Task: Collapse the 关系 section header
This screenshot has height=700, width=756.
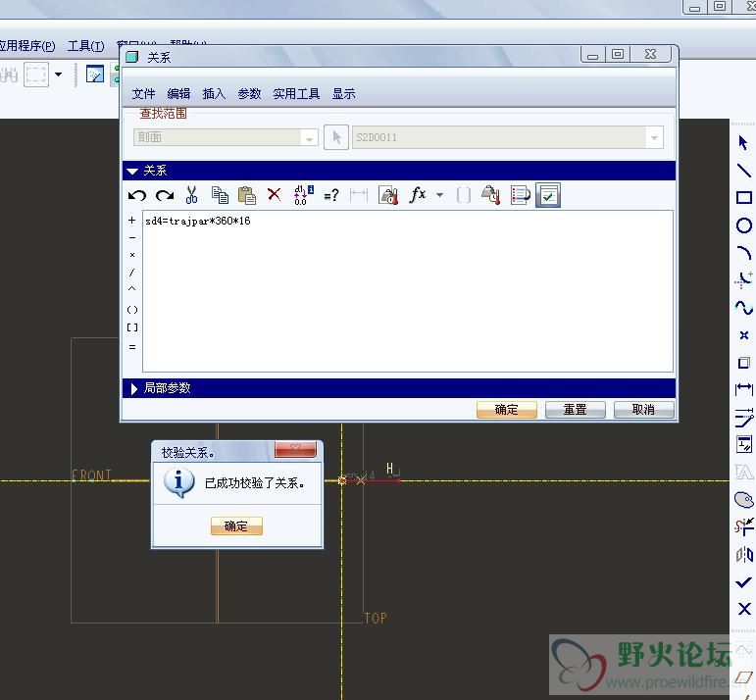Action: [399, 171]
